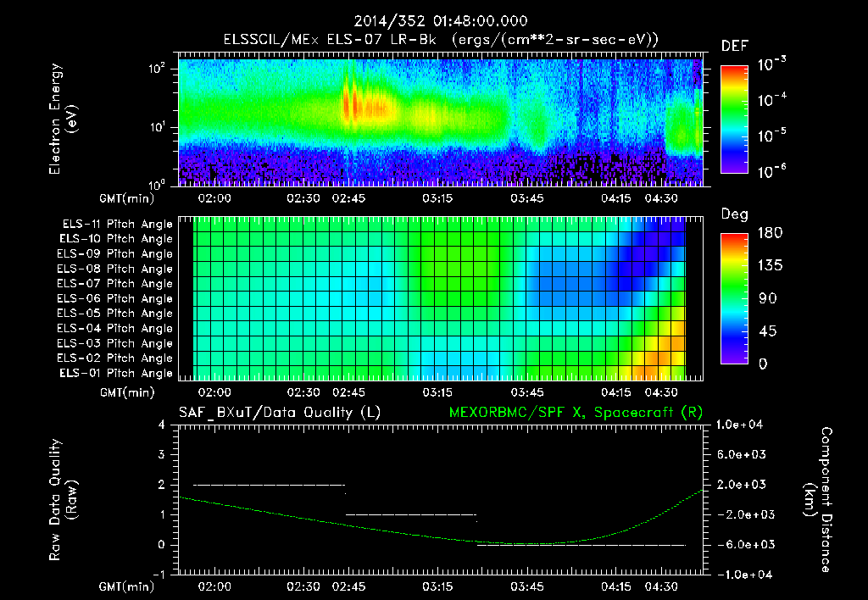This screenshot has width=868, height=600.
Task: Click the ELS-10 Pitch Angle row label
Action: click(x=116, y=239)
